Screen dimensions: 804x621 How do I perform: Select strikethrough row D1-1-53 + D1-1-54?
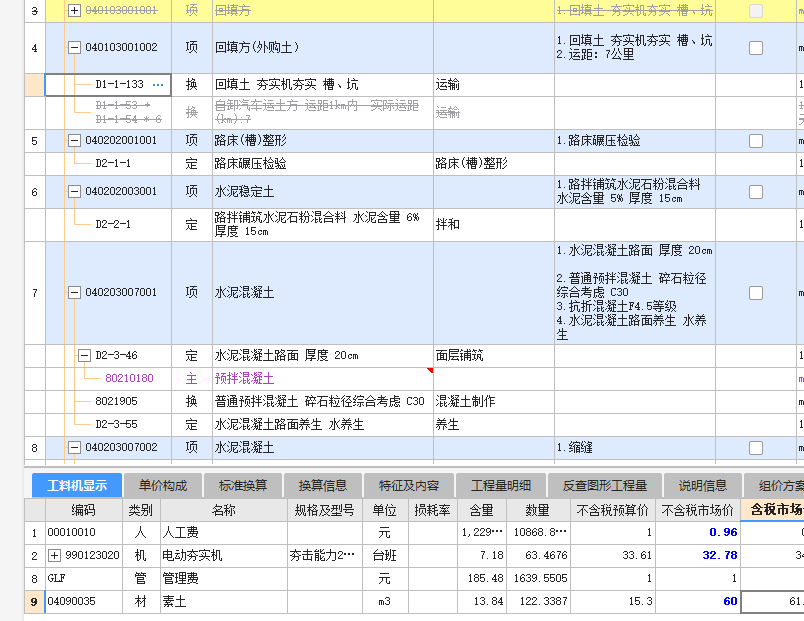pyautogui.click(x=128, y=112)
